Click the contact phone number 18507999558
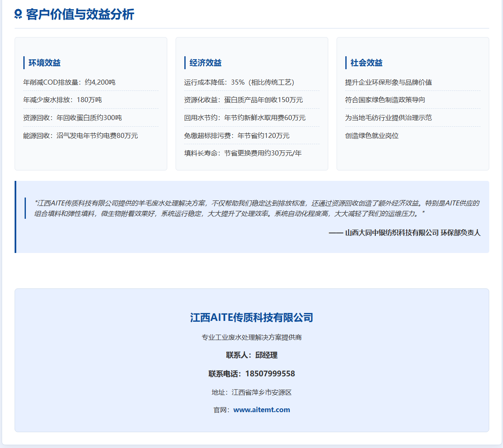 coord(270,373)
